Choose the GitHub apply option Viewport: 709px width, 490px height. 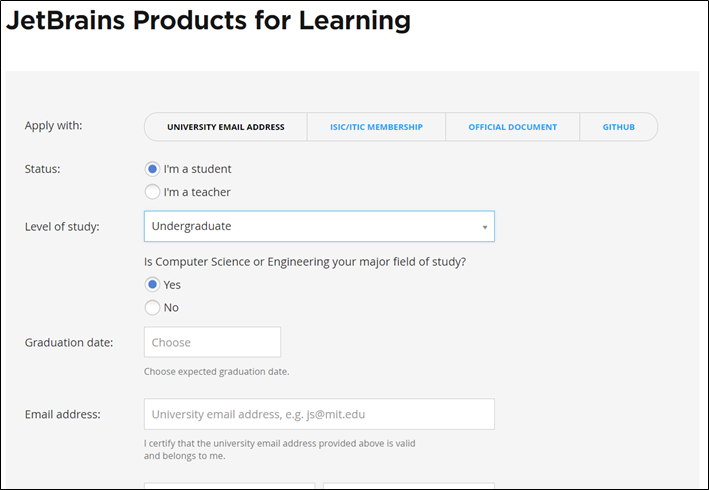618,127
